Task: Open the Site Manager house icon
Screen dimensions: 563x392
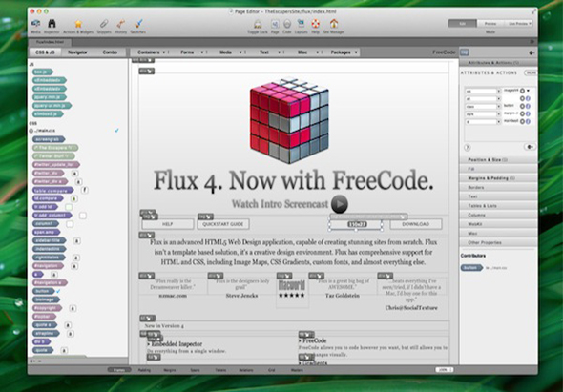Action: [334, 24]
